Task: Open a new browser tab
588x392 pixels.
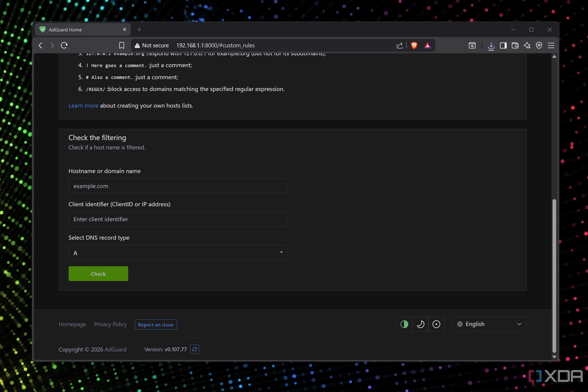Action: point(139,30)
